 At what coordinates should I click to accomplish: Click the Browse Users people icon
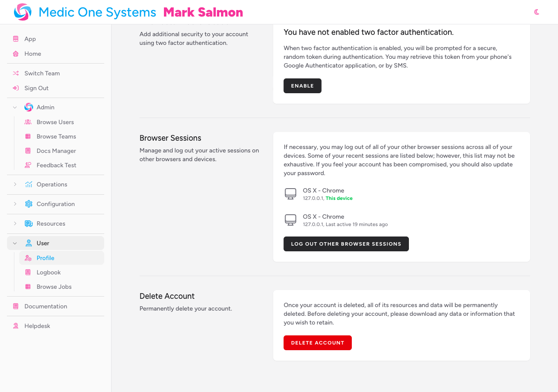pos(27,122)
